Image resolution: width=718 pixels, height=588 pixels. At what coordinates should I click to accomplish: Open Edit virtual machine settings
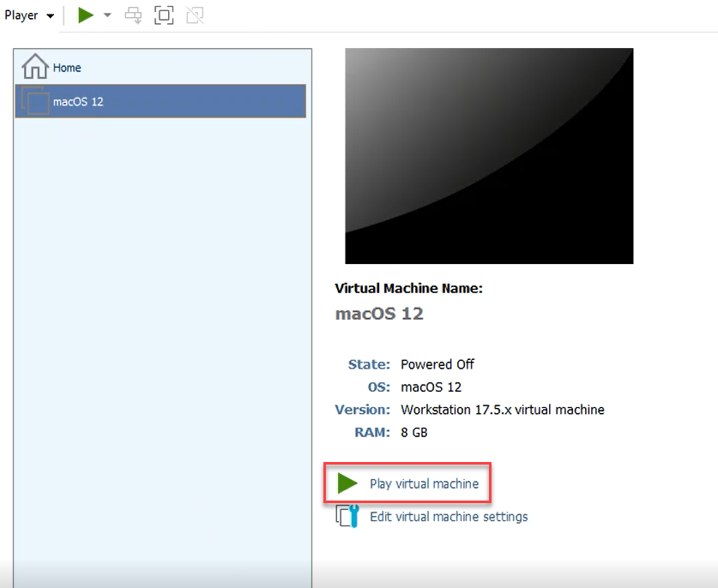pyautogui.click(x=448, y=516)
